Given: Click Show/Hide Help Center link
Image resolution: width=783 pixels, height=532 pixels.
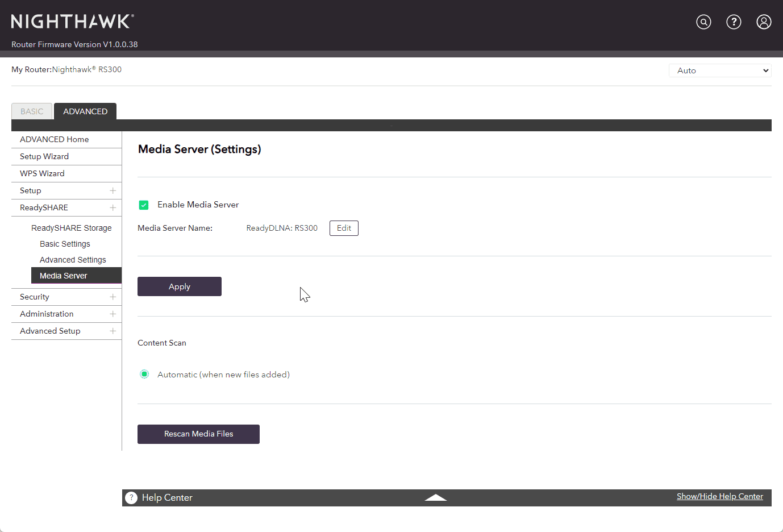Looking at the screenshot, I should coord(719,496).
